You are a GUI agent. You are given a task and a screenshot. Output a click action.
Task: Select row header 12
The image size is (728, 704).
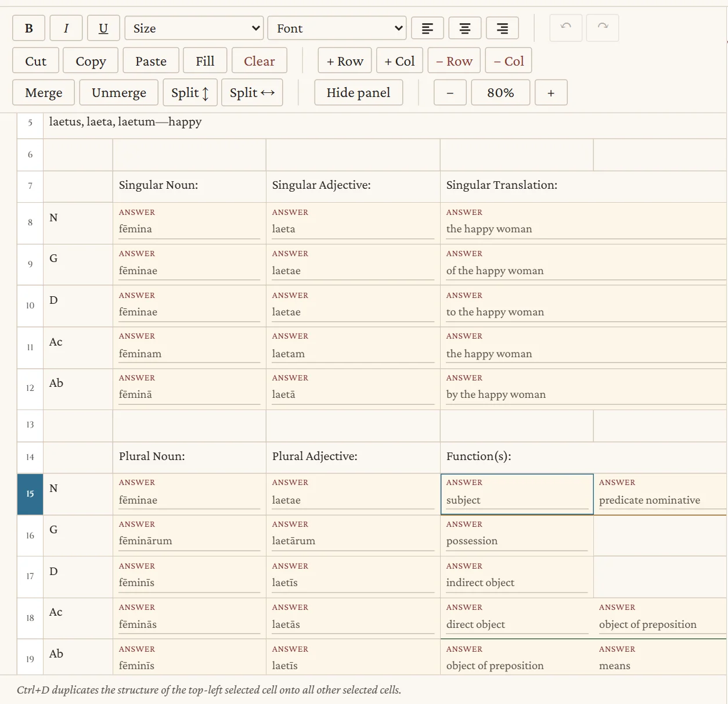coord(30,388)
